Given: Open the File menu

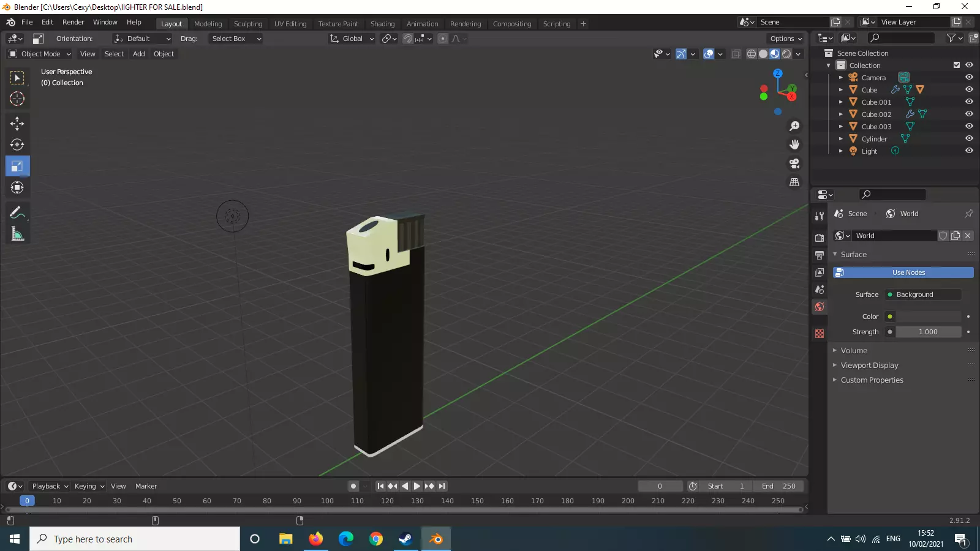Looking at the screenshot, I should (27, 22).
